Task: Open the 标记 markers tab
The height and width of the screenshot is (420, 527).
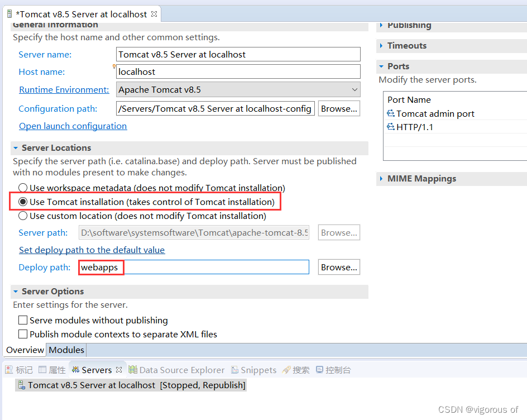Action: tap(19, 370)
